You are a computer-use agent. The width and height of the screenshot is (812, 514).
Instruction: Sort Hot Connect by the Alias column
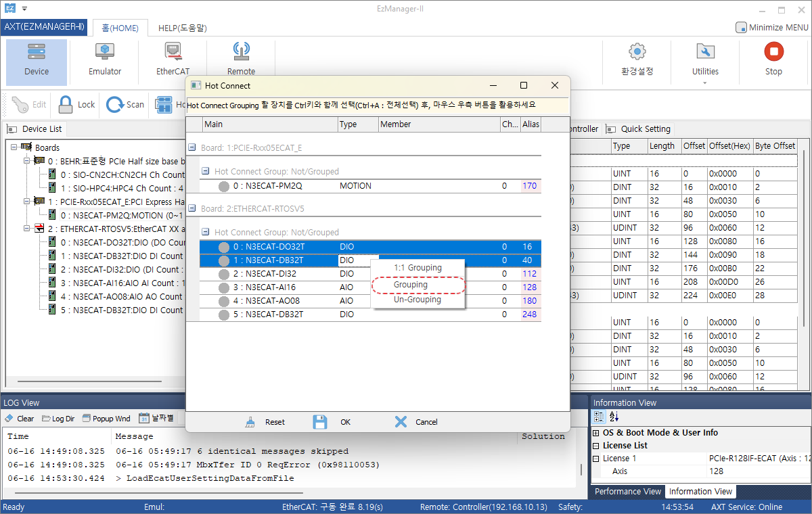(531, 124)
